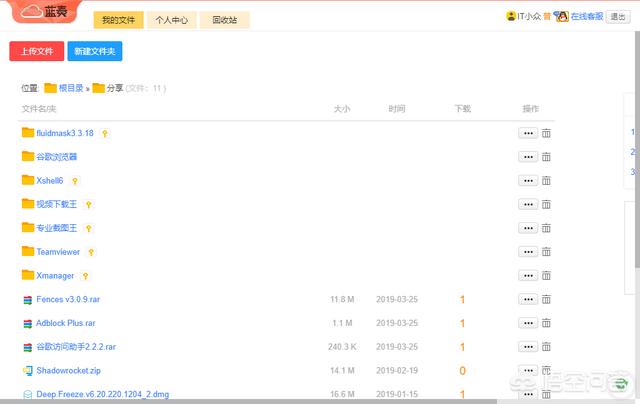640x404 pixels.
Task: Open more options for fluidmask3.3.18
Action: pos(528,133)
